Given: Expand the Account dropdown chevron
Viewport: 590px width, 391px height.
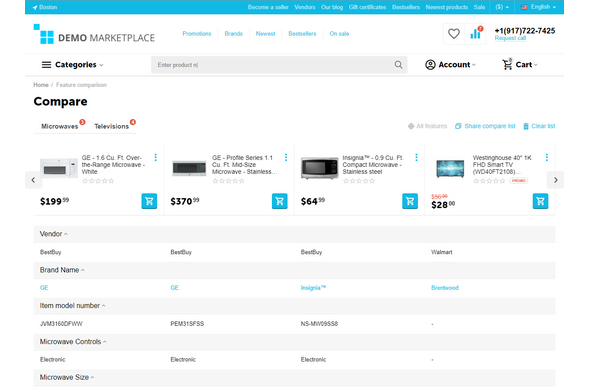Looking at the screenshot, I should tap(474, 65).
